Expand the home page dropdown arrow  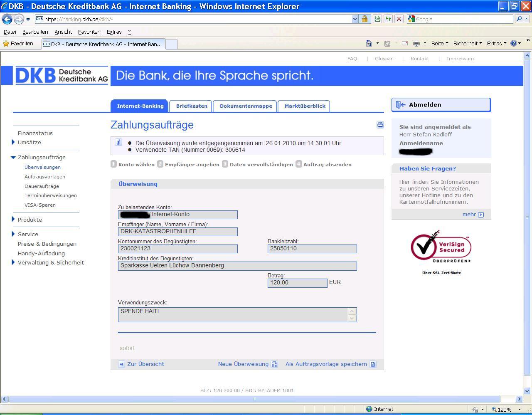tap(377, 43)
